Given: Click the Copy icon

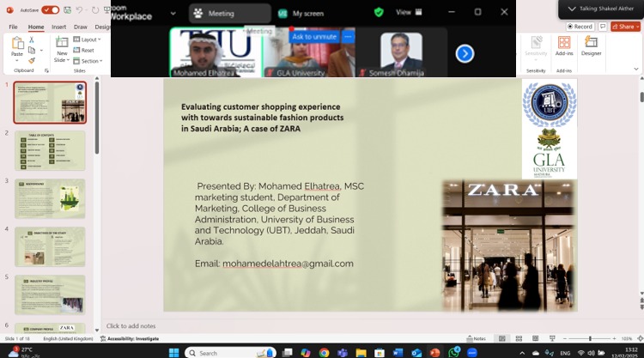Looking at the screenshot, I should click(x=32, y=50).
